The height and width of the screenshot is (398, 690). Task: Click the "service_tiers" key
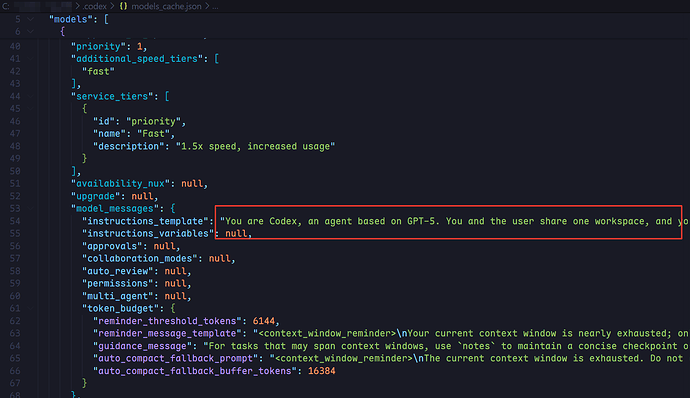112,96
